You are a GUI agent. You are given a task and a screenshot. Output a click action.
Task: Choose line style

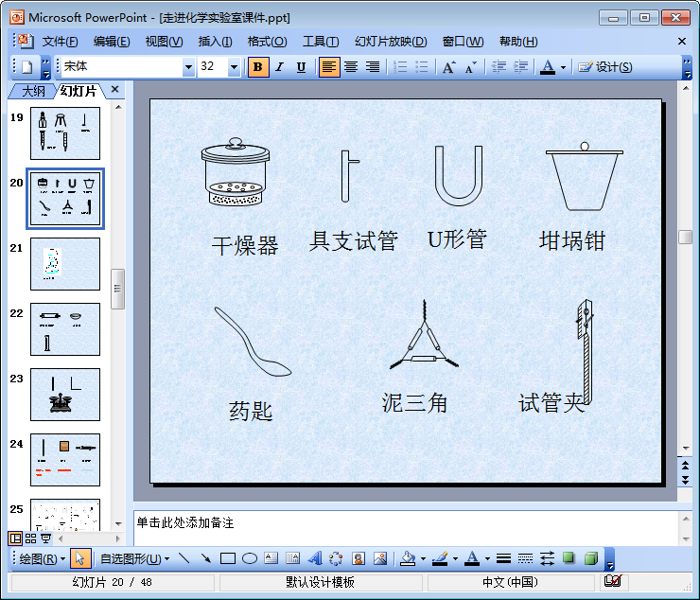[x=503, y=558]
